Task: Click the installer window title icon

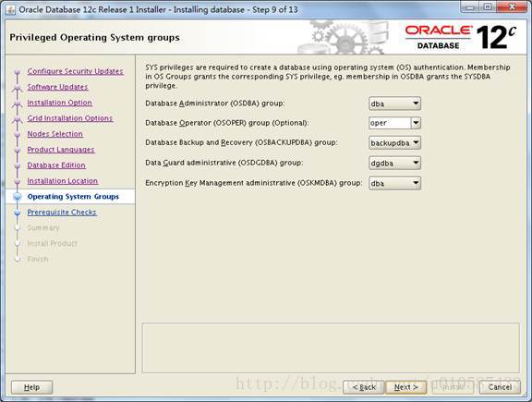Action: (10, 10)
